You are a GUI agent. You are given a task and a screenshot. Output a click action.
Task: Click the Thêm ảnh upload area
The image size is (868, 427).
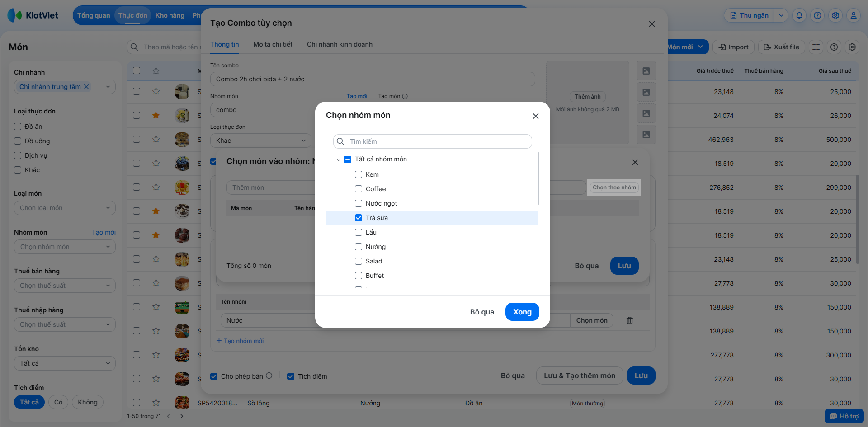[588, 103]
